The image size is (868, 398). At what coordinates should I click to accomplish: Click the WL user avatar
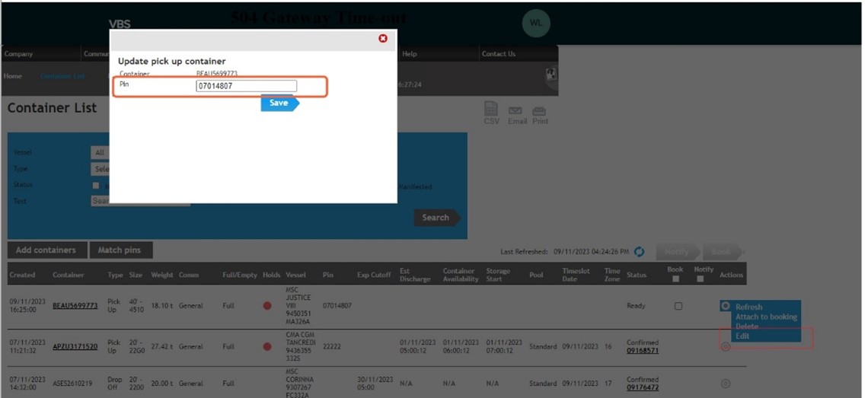click(536, 23)
